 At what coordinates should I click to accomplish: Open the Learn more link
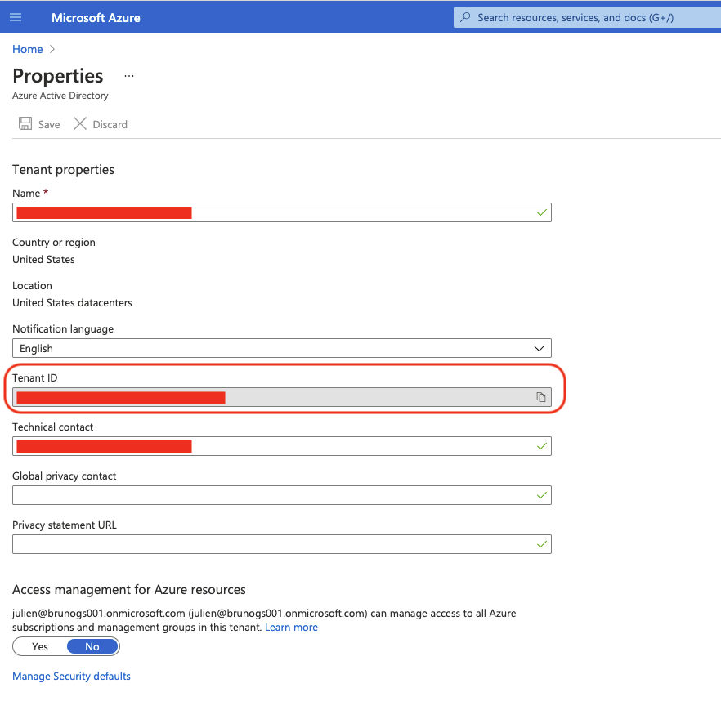pyautogui.click(x=291, y=628)
